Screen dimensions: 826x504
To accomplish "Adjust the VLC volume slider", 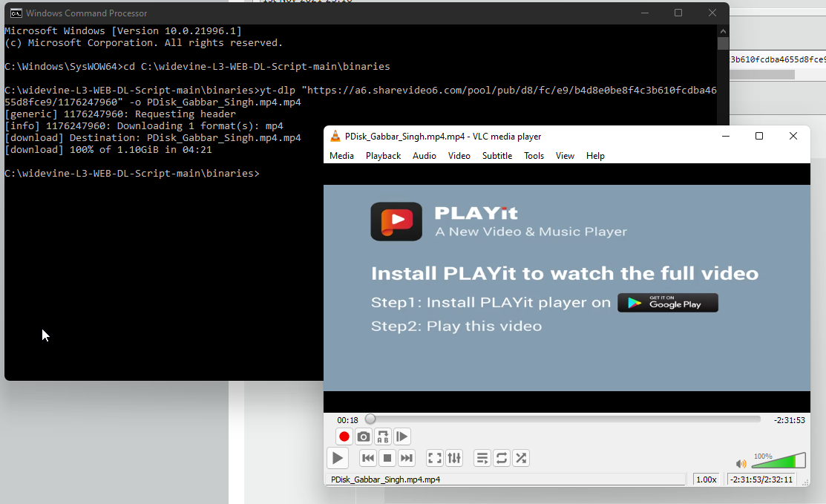I will [779, 460].
